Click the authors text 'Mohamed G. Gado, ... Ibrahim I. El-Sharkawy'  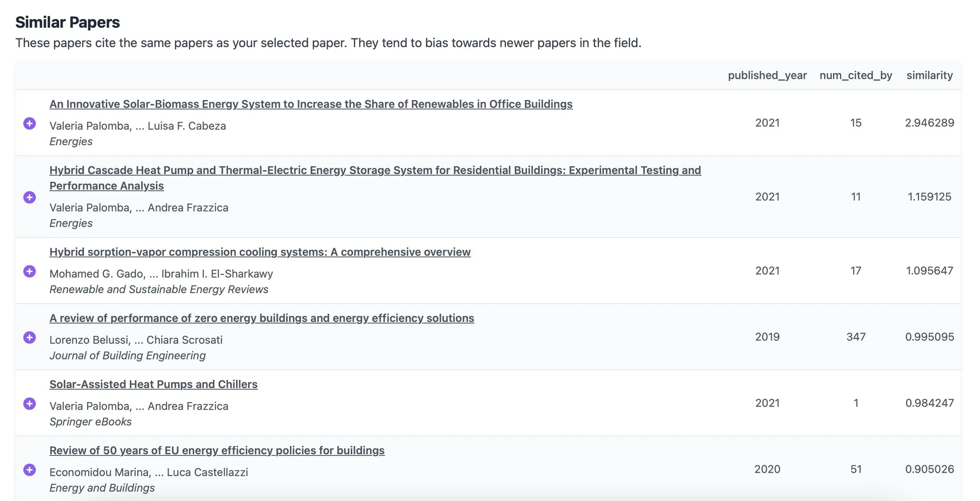click(161, 274)
